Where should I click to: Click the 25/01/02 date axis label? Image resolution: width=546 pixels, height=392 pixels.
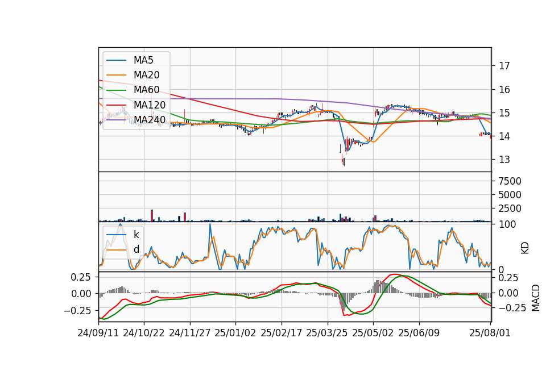[x=235, y=333]
